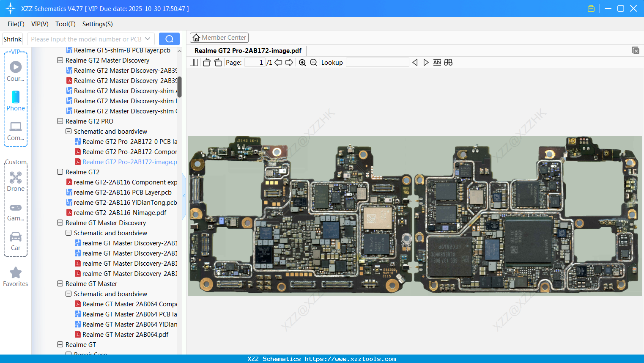The height and width of the screenshot is (363, 644).
Task: Open the Drone category in sidebar
Action: [16, 181]
